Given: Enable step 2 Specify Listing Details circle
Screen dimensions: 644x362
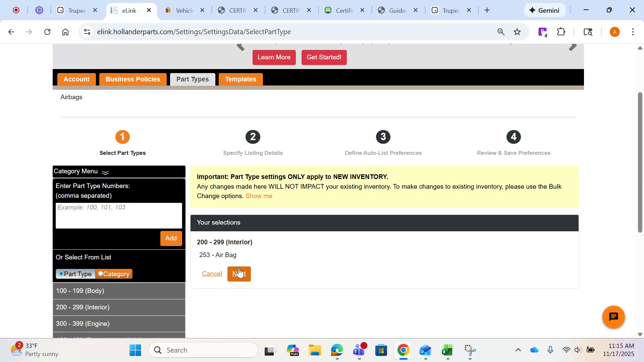Looking at the screenshot, I should (253, 137).
